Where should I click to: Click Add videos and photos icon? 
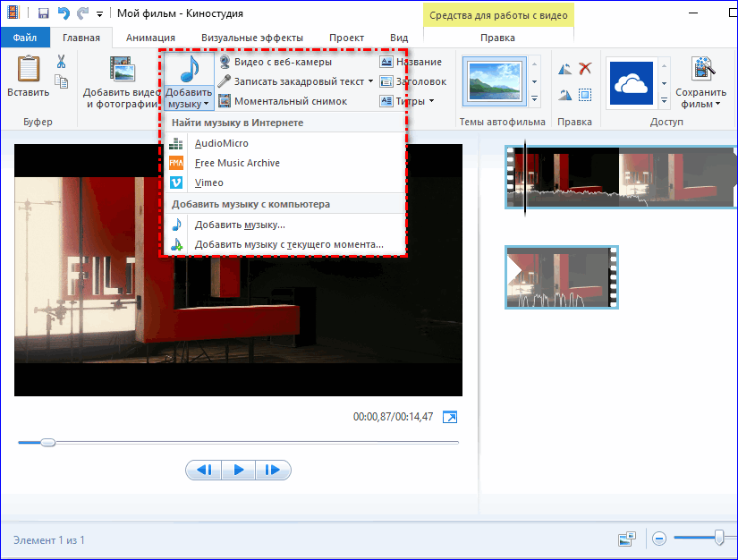(x=122, y=70)
